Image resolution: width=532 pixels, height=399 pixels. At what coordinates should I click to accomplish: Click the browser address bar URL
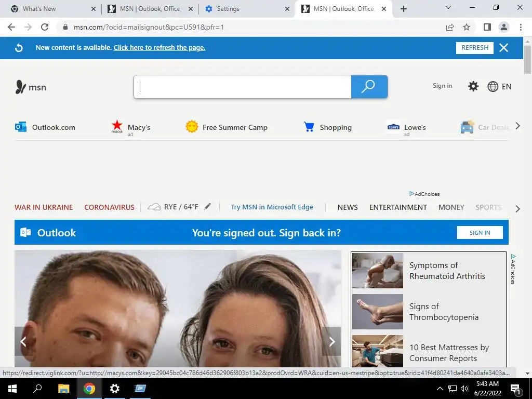[149, 27]
